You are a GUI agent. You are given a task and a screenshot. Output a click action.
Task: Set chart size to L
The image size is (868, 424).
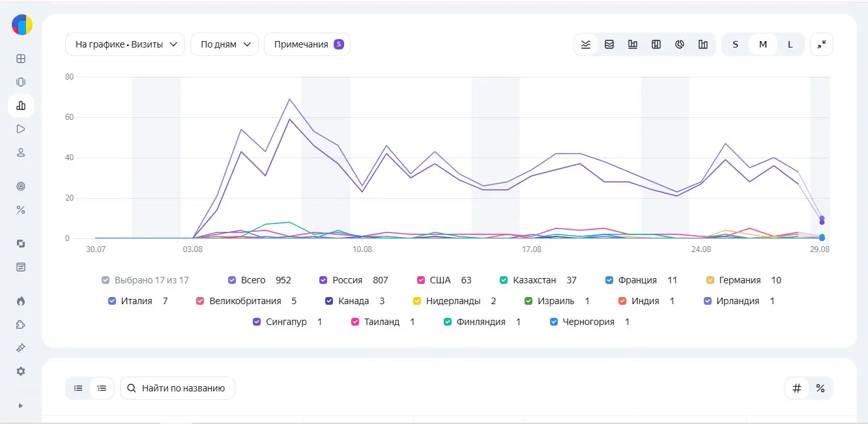[790, 44]
